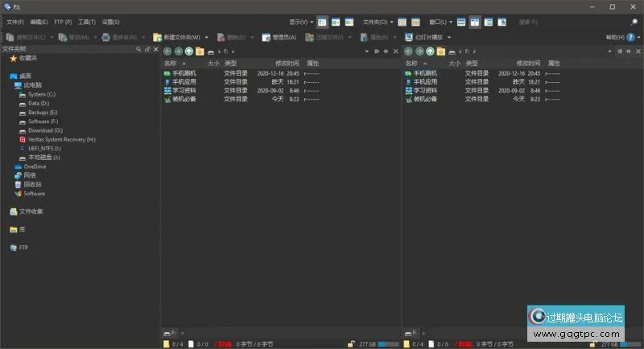Sort left pane by 修改时间 column
Screen dimensions: 644x349
coord(287,63)
